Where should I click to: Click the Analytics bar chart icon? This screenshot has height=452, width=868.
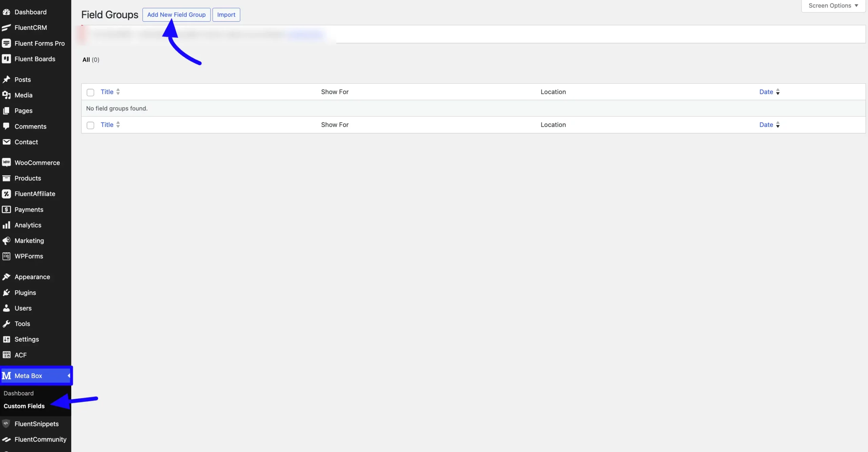tap(6, 225)
